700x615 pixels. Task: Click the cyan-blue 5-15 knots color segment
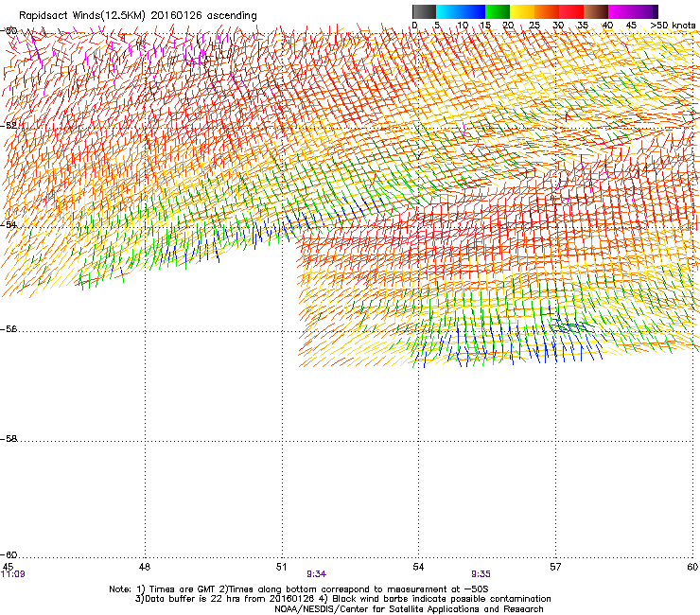[461, 11]
